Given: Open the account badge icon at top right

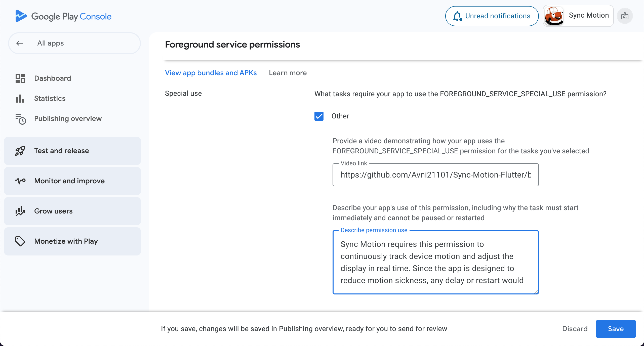Looking at the screenshot, I should pyautogui.click(x=625, y=16).
